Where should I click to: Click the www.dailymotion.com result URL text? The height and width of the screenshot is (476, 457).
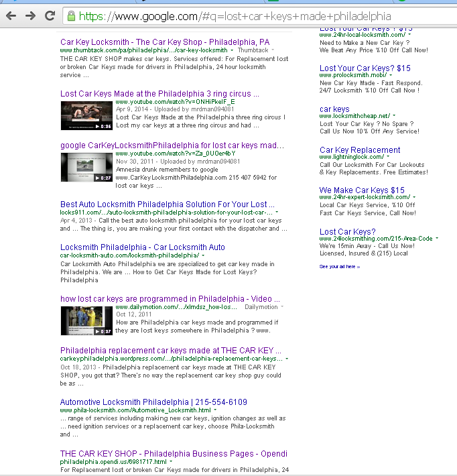tap(176, 307)
